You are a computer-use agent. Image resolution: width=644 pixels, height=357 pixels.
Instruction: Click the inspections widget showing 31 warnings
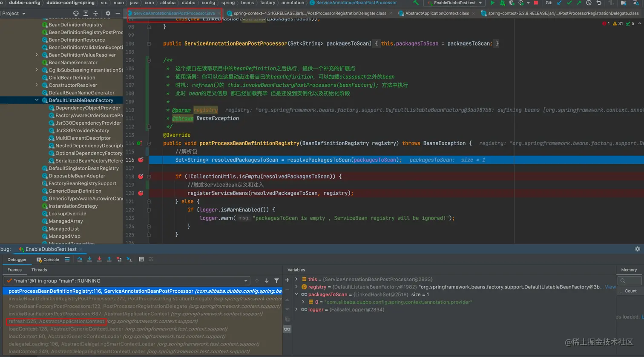(x=618, y=23)
